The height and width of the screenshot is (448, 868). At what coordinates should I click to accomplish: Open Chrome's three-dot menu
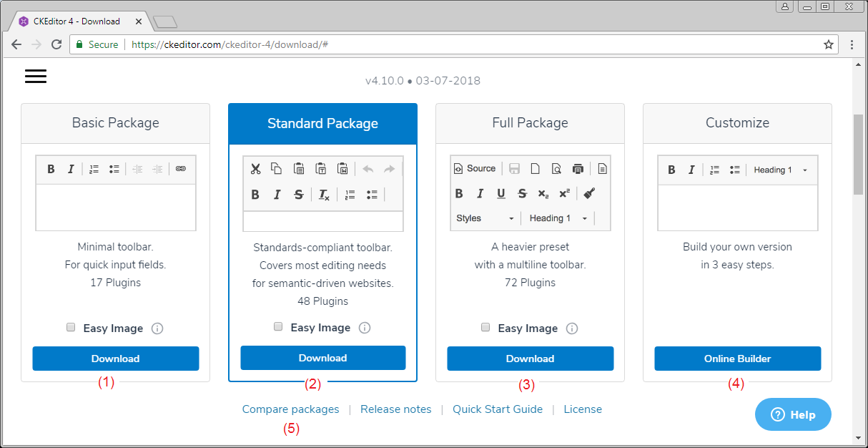[852, 44]
